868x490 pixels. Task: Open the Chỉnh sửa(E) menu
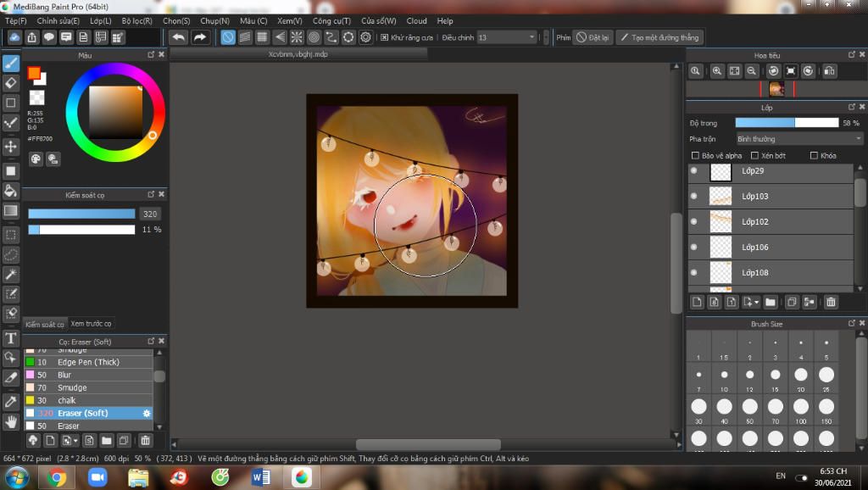(x=58, y=21)
